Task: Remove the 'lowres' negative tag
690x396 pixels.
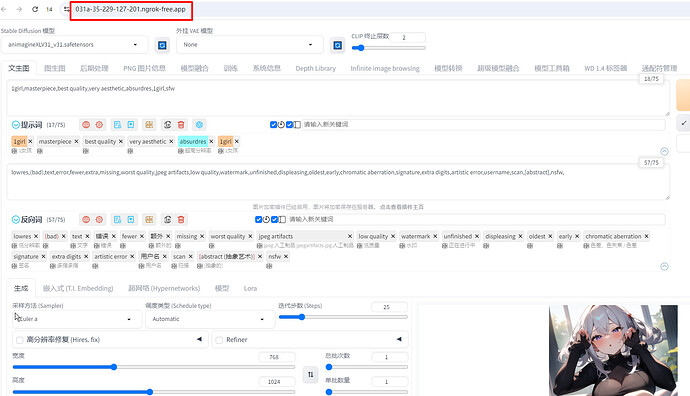Action: tap(36, 236)
